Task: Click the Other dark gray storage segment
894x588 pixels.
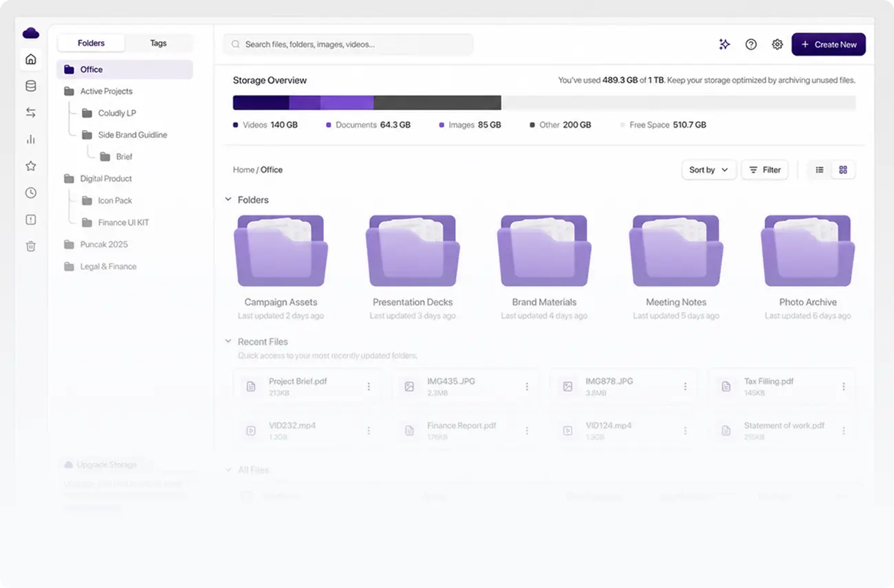Action: pyautogui.click(x=437, y=102)
